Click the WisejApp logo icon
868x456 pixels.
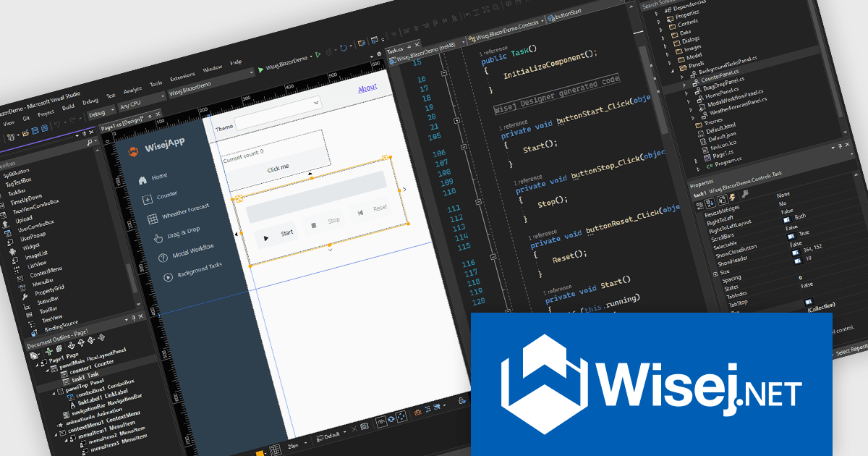click(x=132, y=151)
